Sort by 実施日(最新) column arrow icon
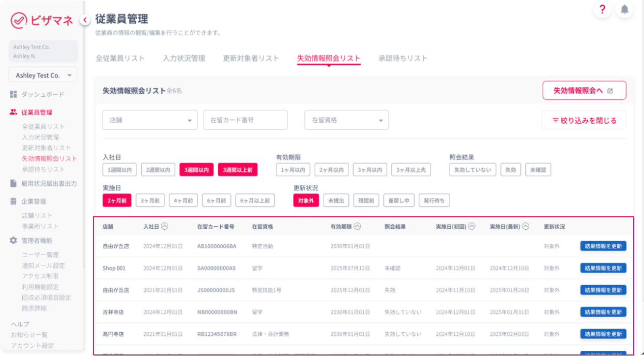The height and width of the screenshot is (356, 644). (x=526, y=226)
